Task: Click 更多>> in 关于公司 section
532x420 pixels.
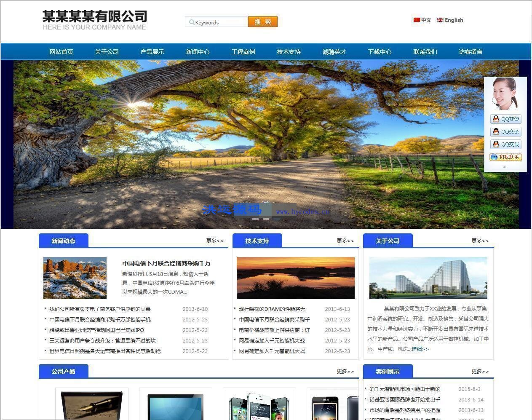Action: (480, 241)
